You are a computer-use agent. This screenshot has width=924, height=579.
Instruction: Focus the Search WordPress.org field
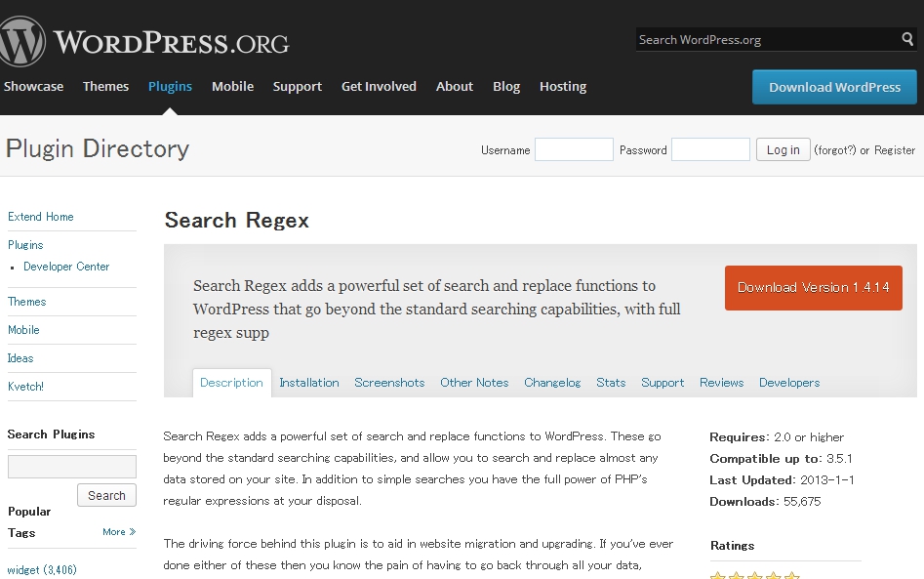coord(767,39)
